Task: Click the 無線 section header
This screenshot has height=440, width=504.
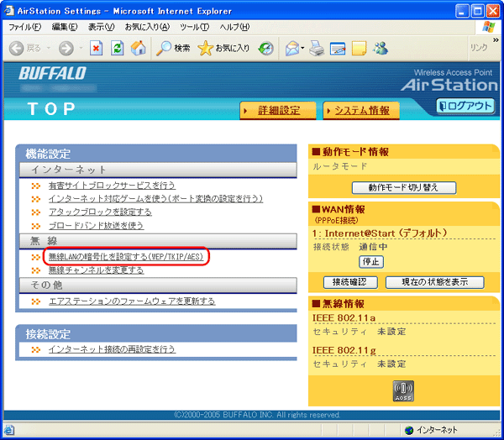Action: coord(158,241)
